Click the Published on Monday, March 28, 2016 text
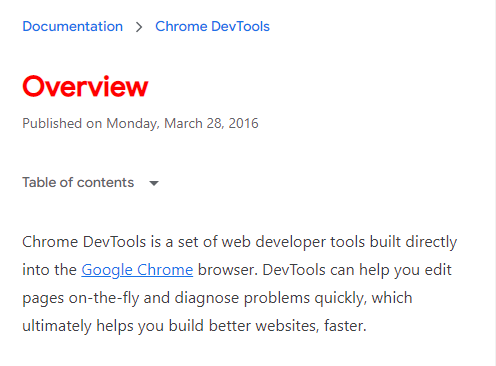 [140, 123]
